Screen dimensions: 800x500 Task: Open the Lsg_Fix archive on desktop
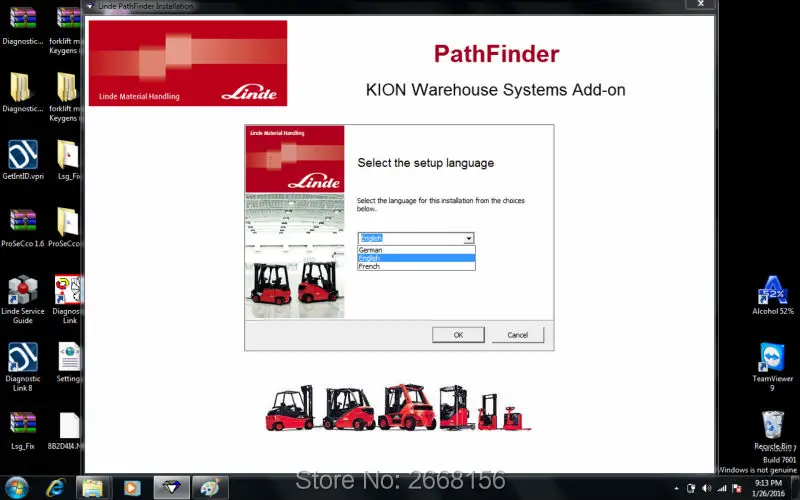[22, 430]
